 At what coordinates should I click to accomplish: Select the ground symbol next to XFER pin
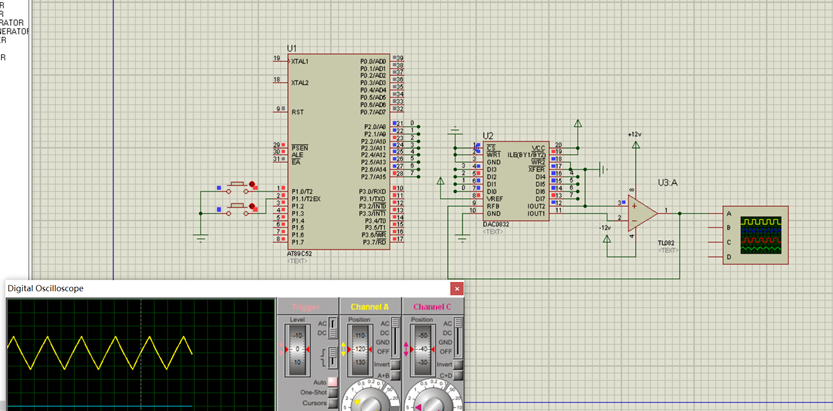point(604,169)
